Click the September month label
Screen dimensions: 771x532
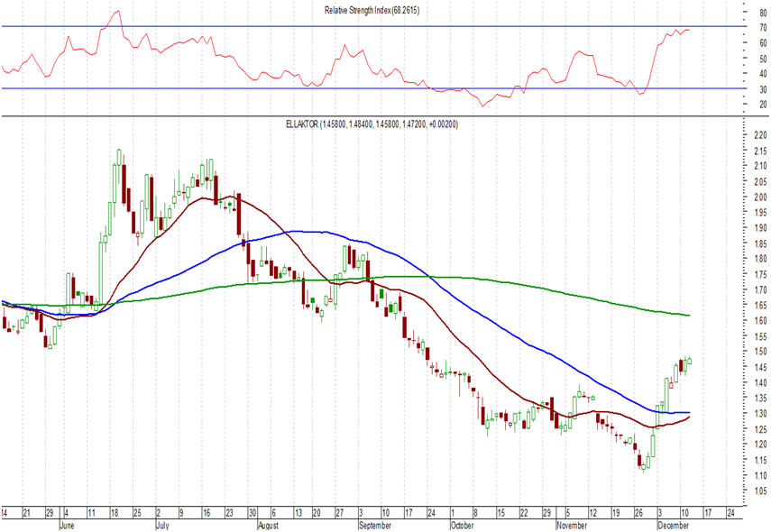point(375,526)
